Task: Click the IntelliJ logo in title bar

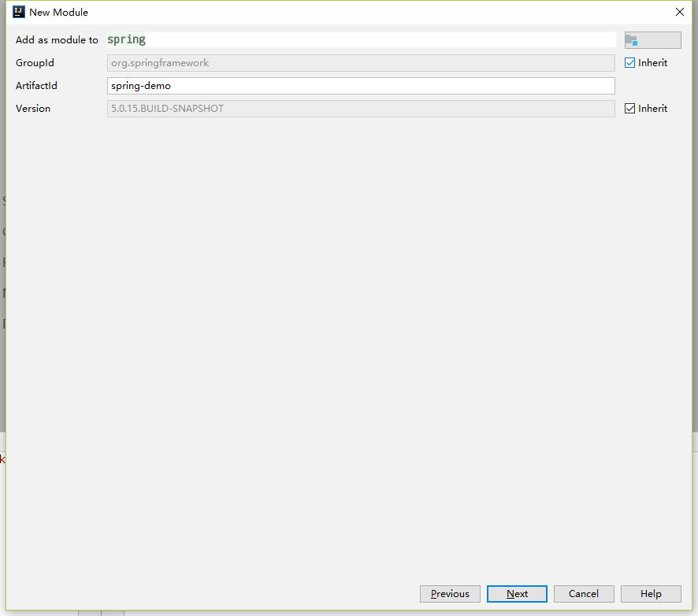Action: pos(19,12)
